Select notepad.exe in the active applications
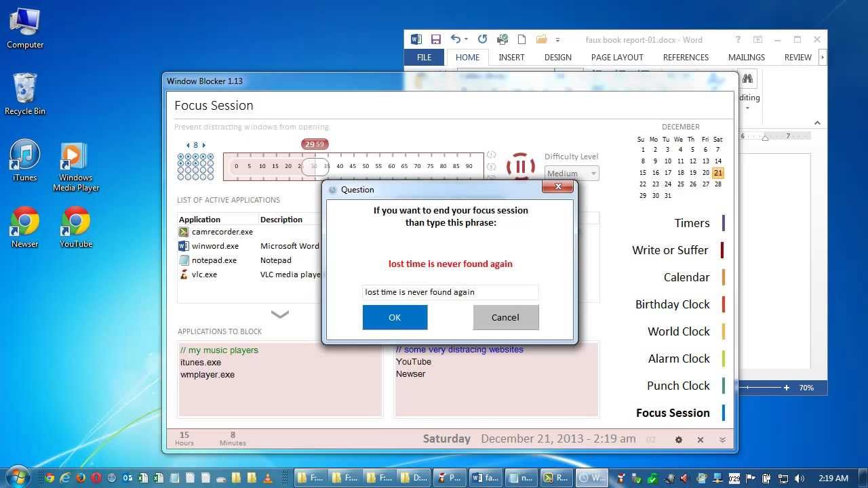 214,260
